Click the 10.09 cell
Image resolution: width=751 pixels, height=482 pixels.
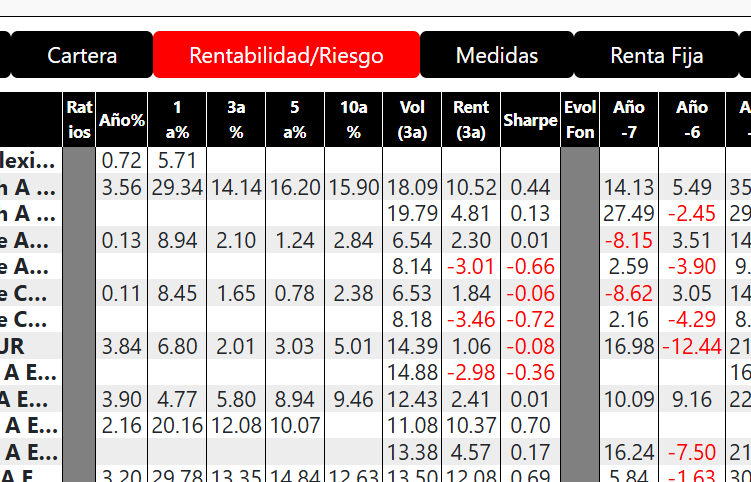point(629,399)
